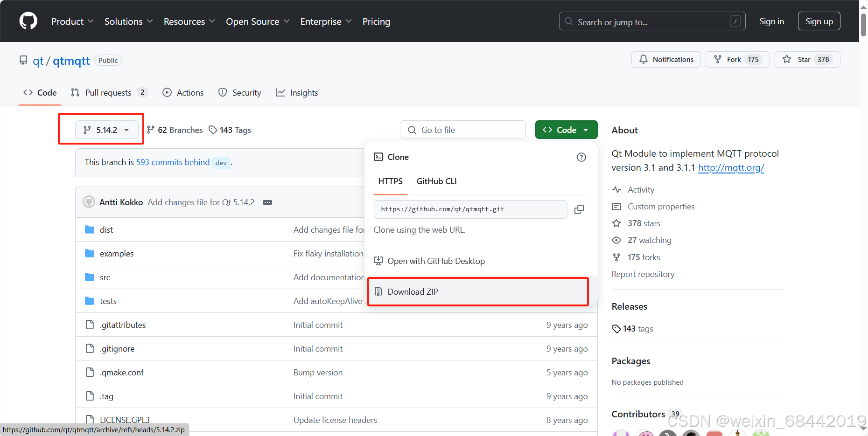Screen dimensions: 868x436
Task: Click the Sign up button
Action: [819, 21]
